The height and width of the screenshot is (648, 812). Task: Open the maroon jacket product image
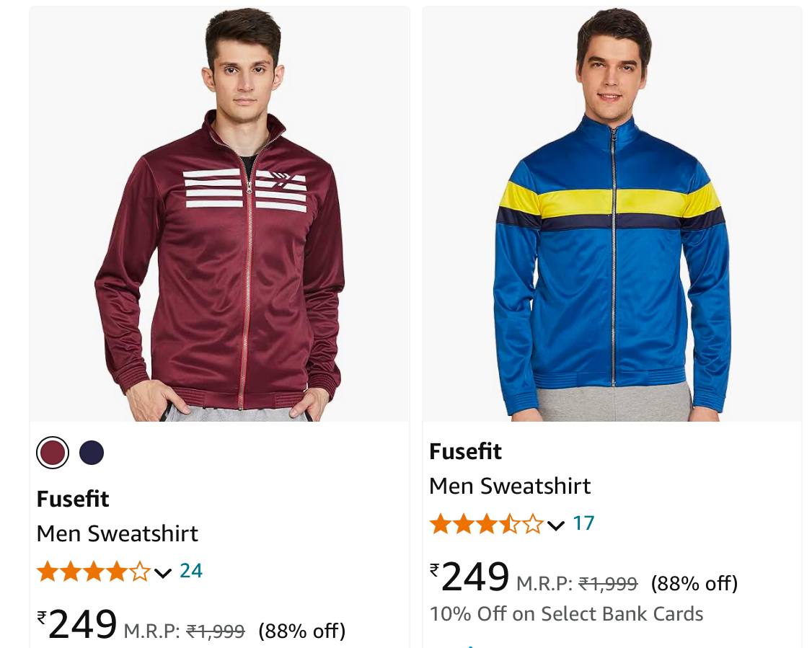pyautogui.click(x=219, y=214)
